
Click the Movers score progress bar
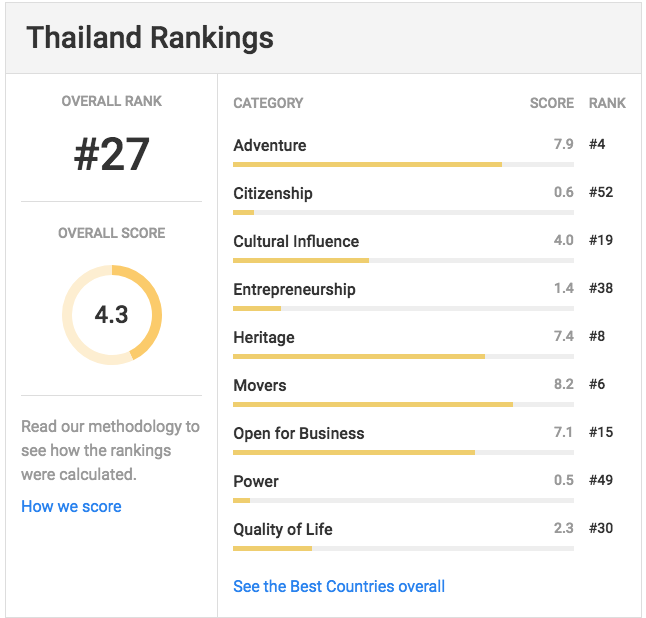tap(403, 405)
